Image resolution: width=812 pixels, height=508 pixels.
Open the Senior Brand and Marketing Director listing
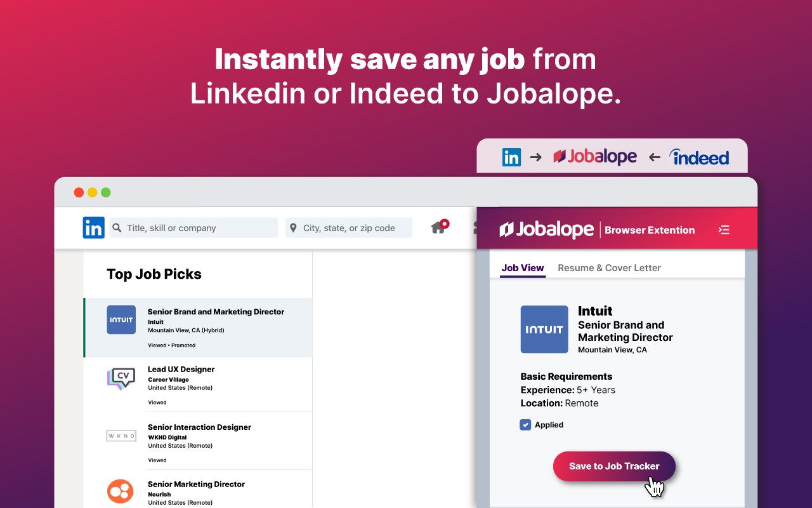tap(216, 312)
